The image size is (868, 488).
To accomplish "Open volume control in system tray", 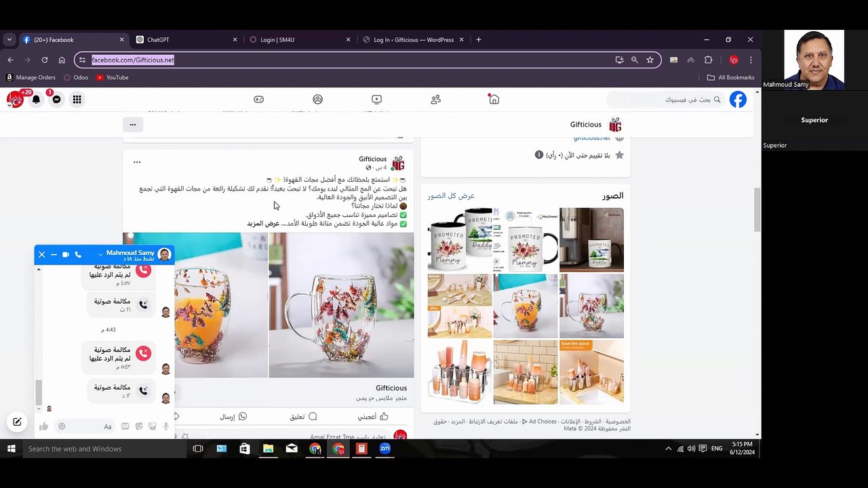I will pos(691,449).
